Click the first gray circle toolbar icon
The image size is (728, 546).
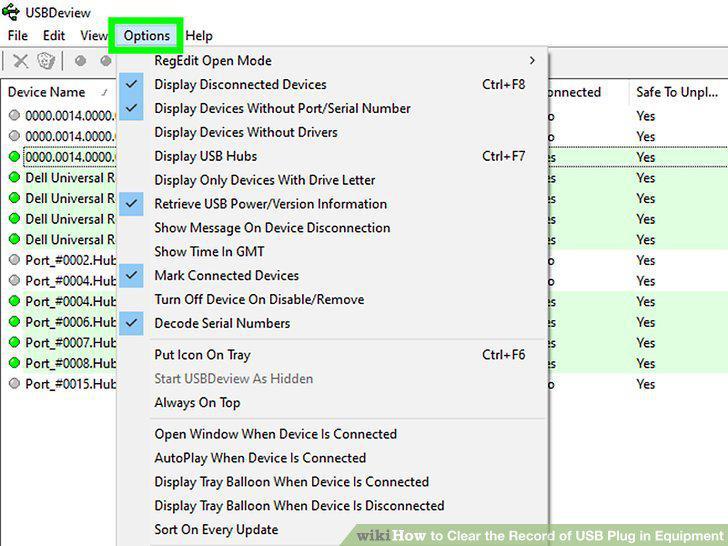(x=80, y=61)
